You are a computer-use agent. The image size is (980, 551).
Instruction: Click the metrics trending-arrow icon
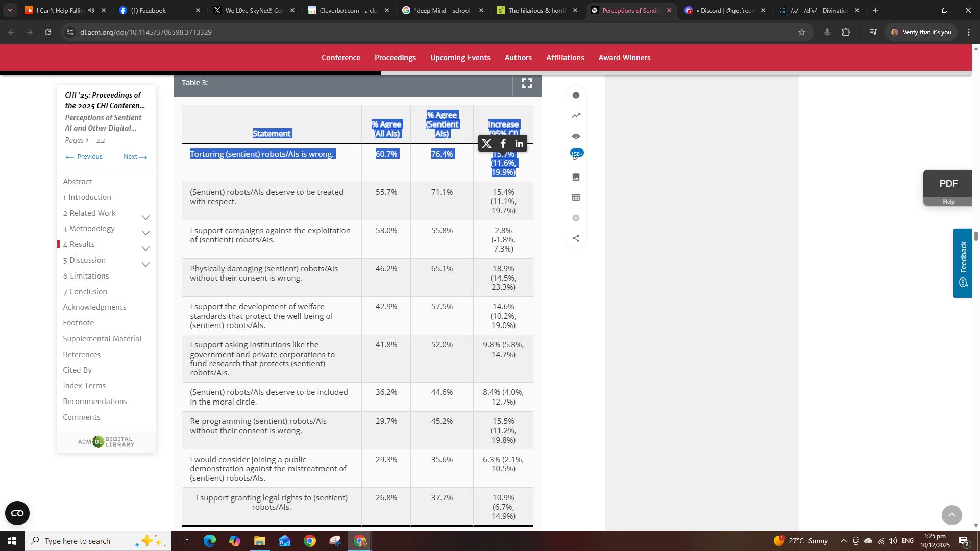[576, 116]
